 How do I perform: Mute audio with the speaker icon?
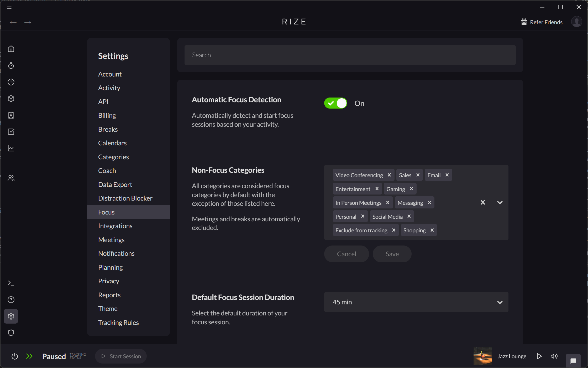coord(554,356)
